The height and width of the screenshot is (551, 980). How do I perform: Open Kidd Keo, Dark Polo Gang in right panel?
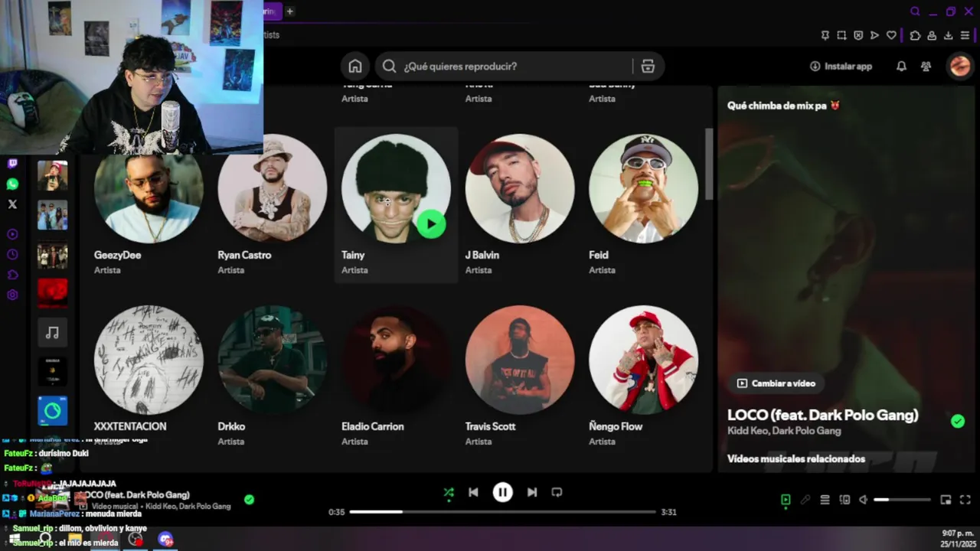[784, 432]
